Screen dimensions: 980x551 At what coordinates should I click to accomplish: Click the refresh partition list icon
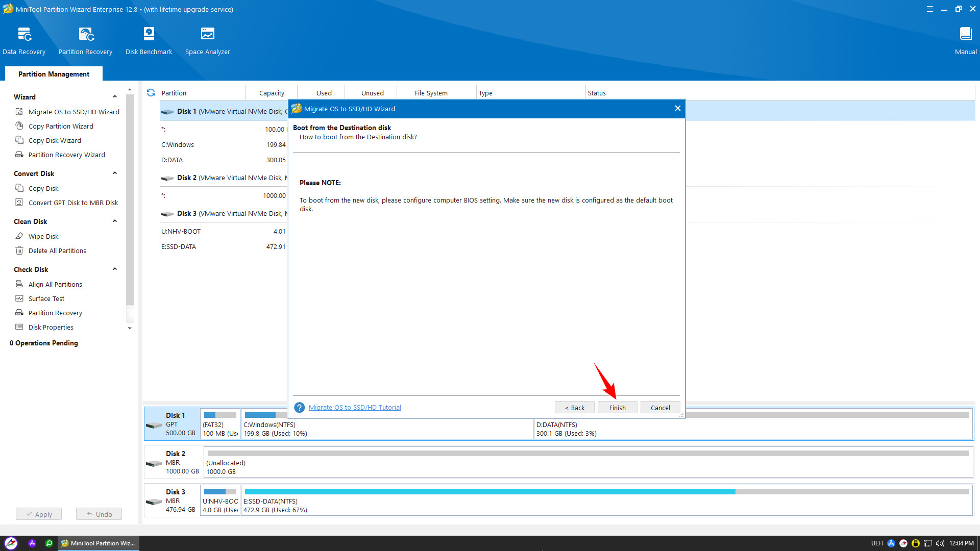151,93
